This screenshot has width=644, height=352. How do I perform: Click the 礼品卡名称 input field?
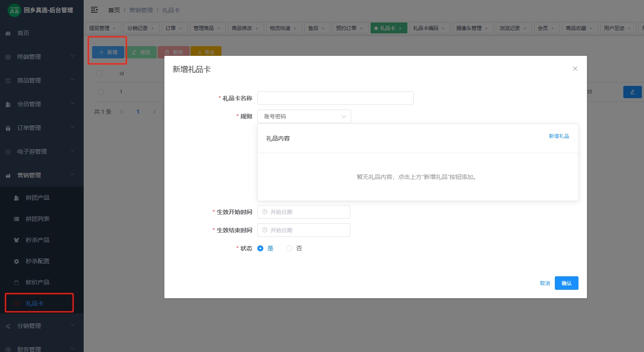click(335, 98)
